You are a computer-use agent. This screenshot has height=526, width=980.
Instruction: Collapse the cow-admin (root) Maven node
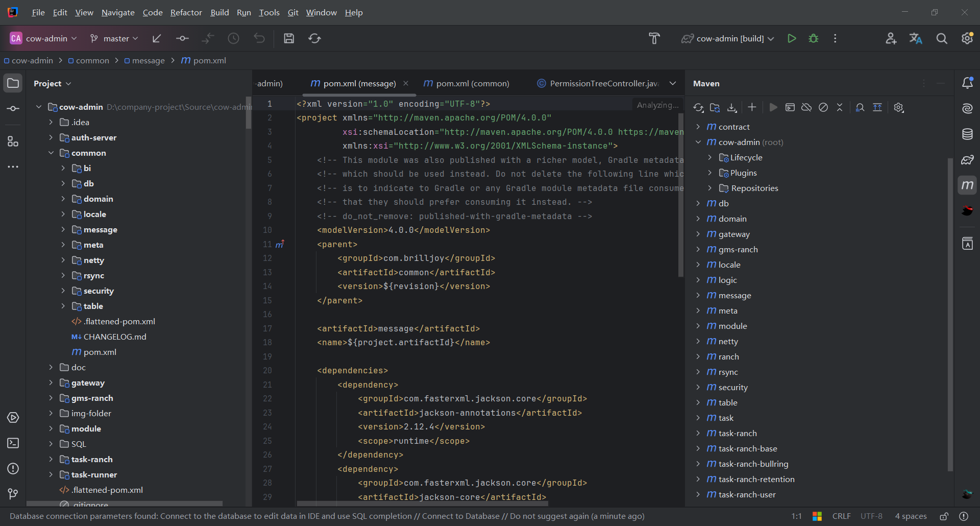click(x=698, y=142)
